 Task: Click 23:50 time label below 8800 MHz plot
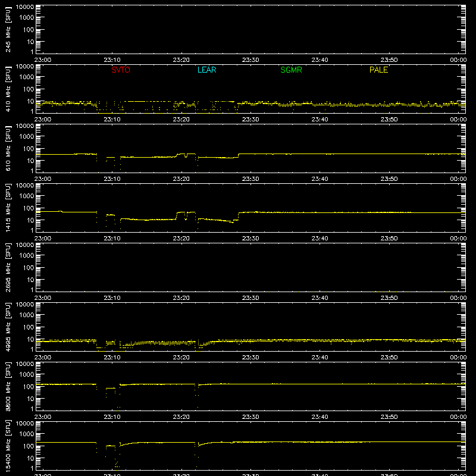[x=389, y=417]
